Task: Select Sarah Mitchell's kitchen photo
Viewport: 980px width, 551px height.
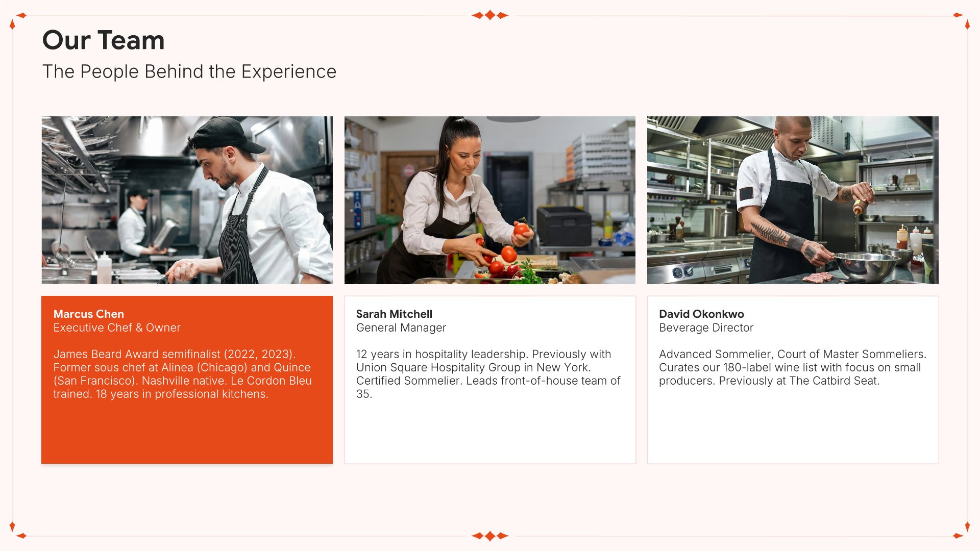Action: (x=490, y=200)
